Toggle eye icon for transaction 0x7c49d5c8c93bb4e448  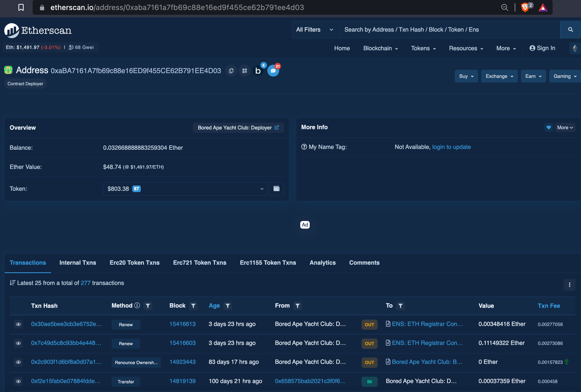18,343
